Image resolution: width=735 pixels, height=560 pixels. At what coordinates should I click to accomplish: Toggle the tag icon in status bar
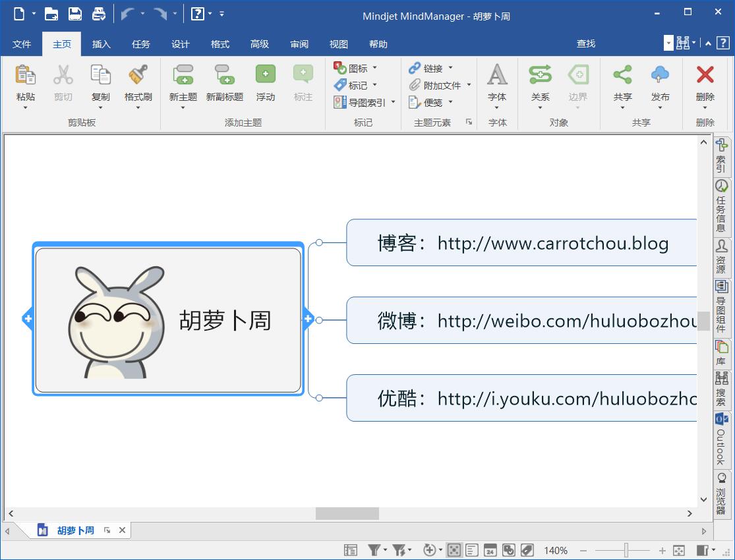(527, 550)
